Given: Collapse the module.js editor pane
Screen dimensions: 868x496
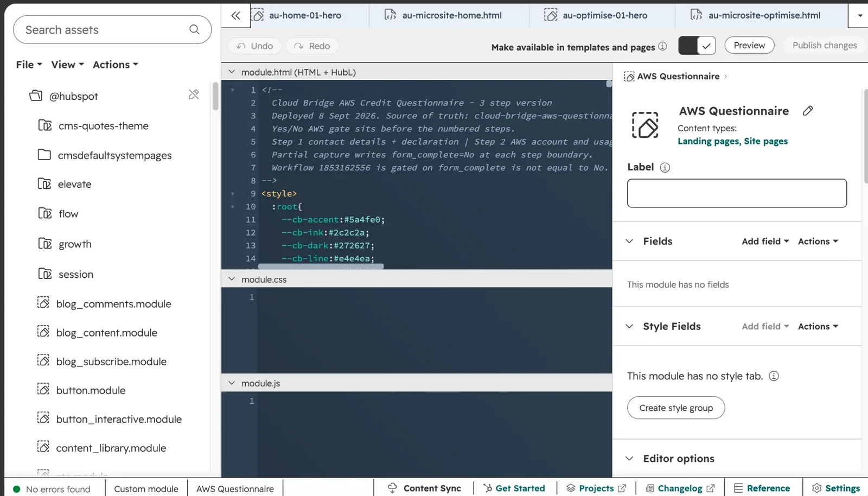Looking at the screenshot, I should click(232, 383).
